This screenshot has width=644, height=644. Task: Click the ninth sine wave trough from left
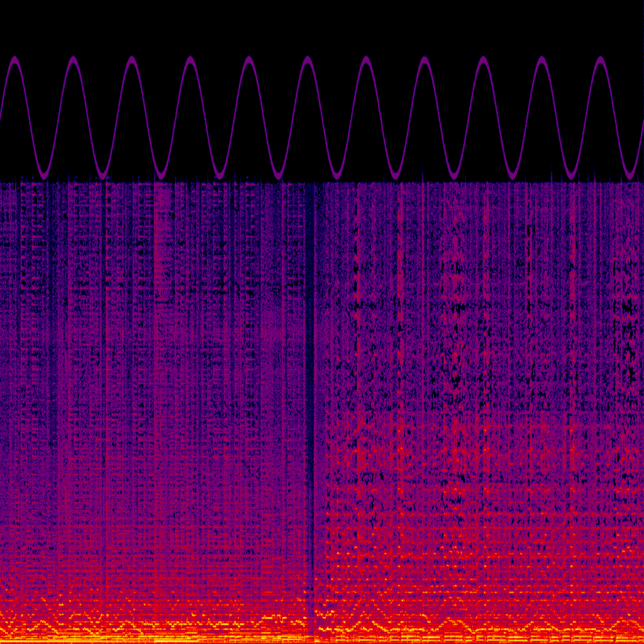tap(513, 175)
